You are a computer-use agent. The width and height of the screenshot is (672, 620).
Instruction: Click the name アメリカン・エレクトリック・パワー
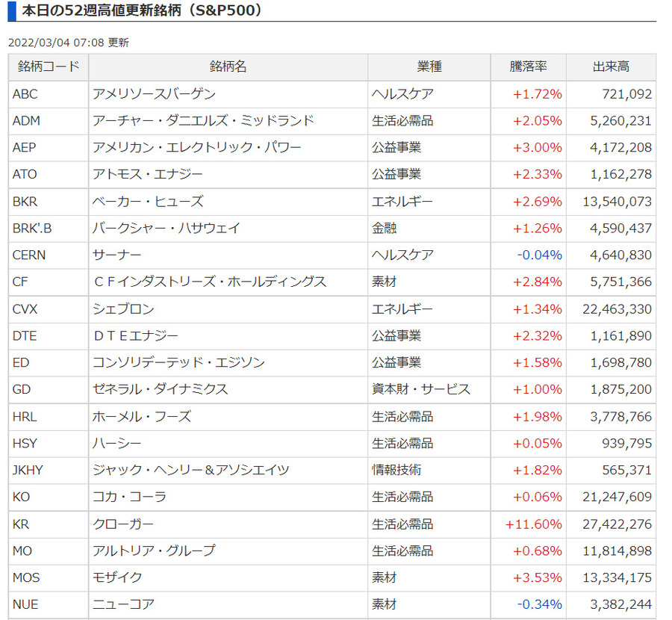196,147
